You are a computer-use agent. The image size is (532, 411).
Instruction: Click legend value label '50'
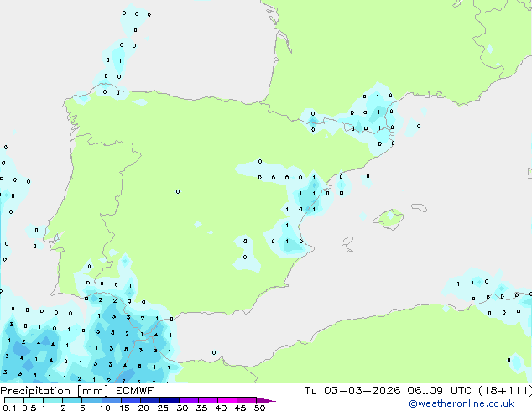tap(259, 408)
